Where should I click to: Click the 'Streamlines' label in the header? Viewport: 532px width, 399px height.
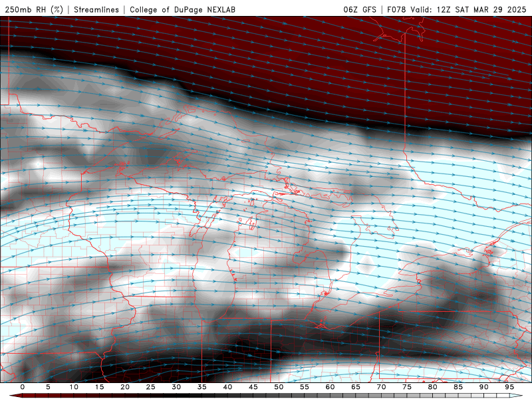click(96, 10)
